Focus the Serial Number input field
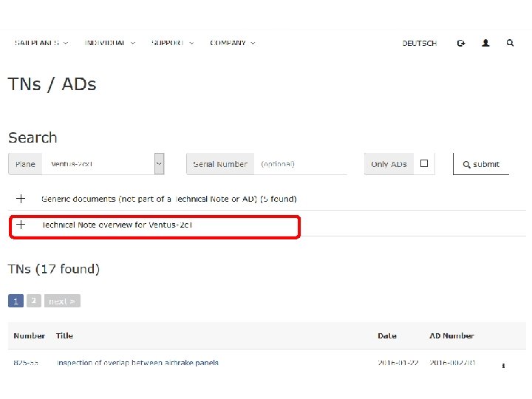 [301, 164]
